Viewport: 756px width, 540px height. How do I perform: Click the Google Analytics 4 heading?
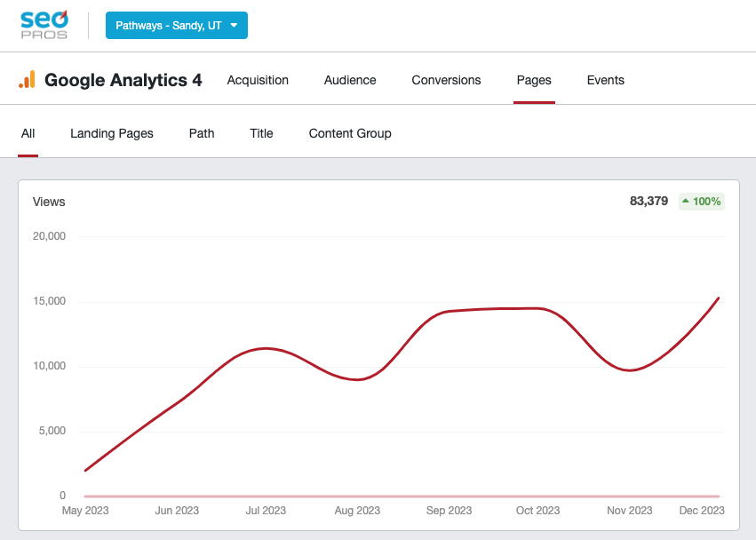[123, 80]
